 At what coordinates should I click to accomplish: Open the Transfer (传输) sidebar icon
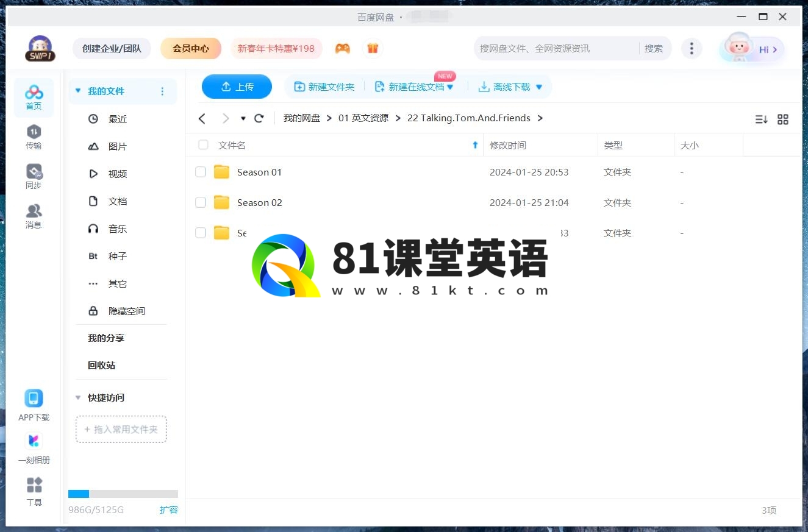click(34, 137)
